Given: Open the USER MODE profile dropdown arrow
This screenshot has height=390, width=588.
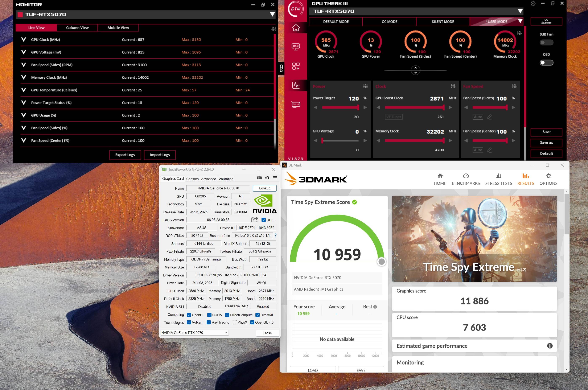Looking at the screenshot, I should pyautogui.click(x=520, y=21).
